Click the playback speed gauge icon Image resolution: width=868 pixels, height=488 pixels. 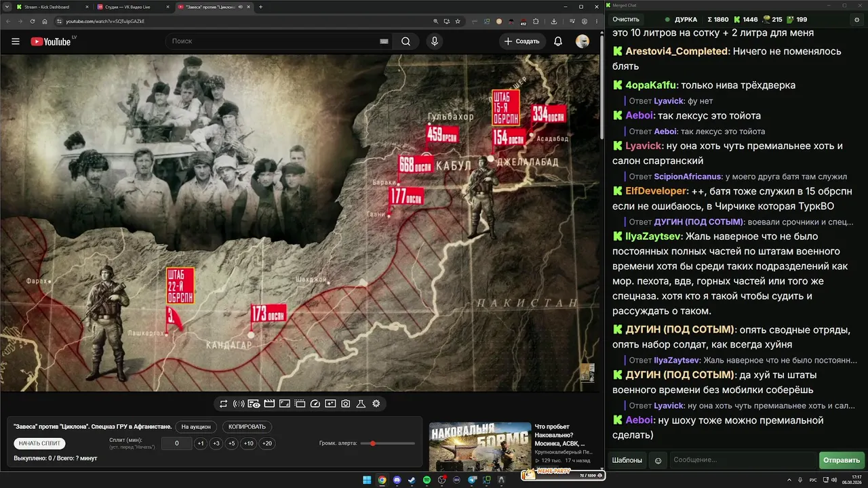click(315, 404)
